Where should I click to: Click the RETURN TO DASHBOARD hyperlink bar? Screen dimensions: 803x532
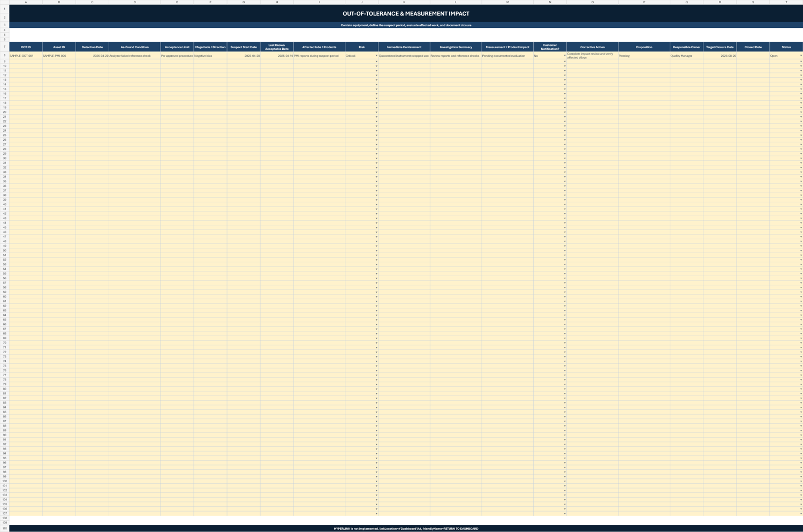tap(406, 529)
